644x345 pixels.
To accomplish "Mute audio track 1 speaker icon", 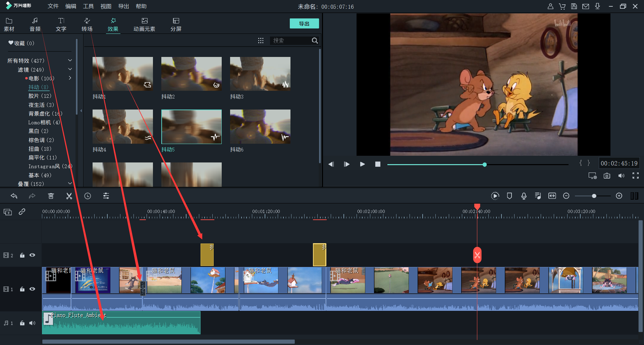I will click(32, 323).
